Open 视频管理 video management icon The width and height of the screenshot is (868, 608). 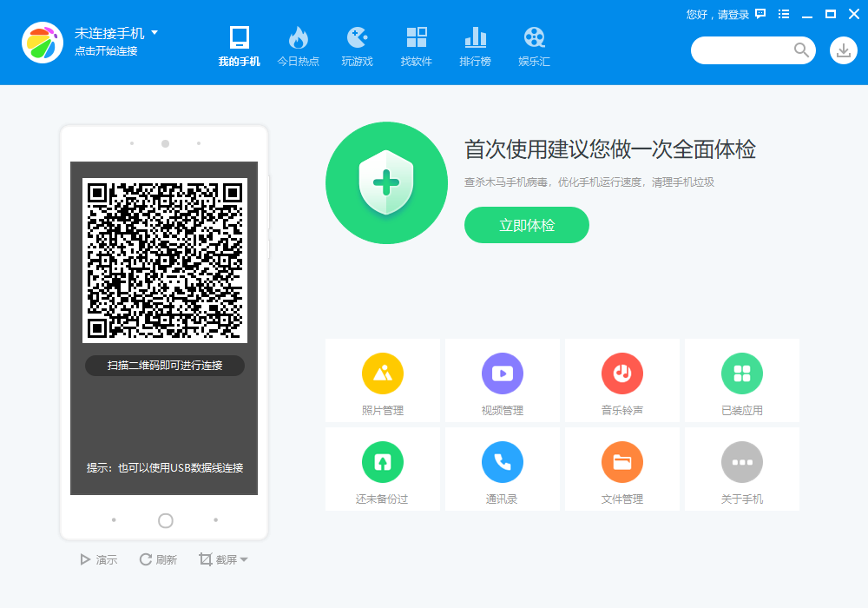point(502,373)
